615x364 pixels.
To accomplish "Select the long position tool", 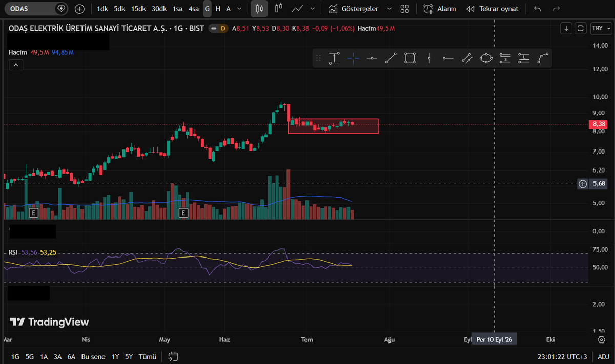I will point(523,58).
